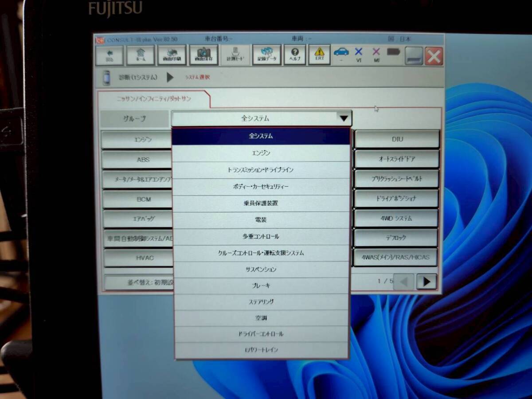This screenshot has width=532, height=399.
Task: Switch to the ニッサン/インフィニティ/ダットサン tab
Action: [x=155, y=99]
